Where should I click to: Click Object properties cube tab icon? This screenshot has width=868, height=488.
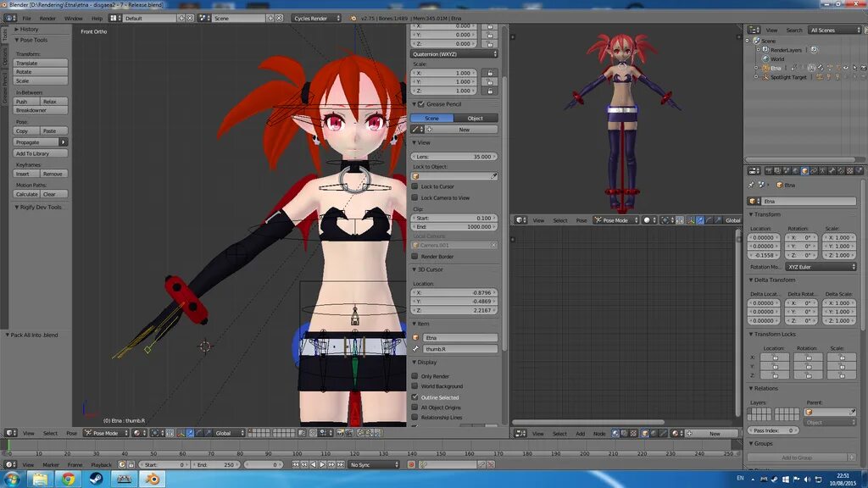[x=805, y=171]
